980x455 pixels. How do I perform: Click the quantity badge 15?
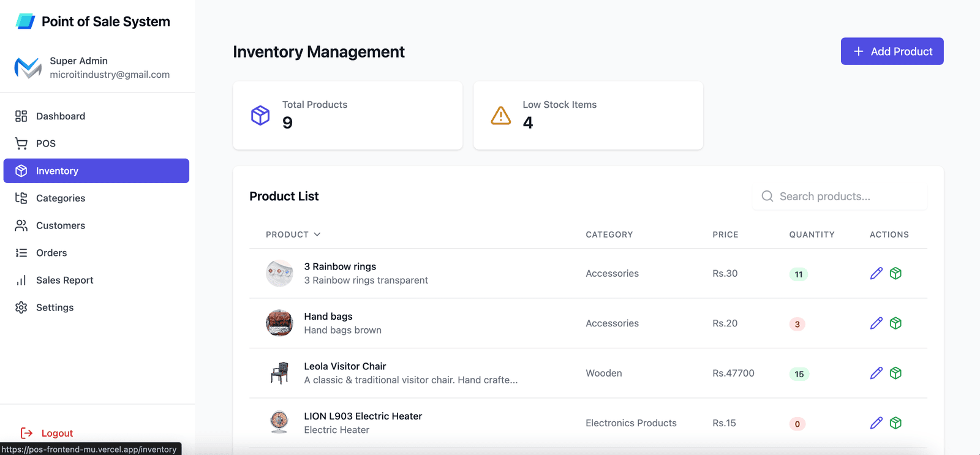799,374
